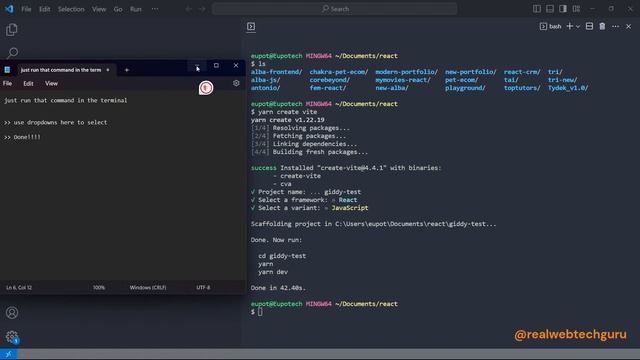The image size is (640, 360).
Task: Open Notepad settings gear
Action: (236, 83)
